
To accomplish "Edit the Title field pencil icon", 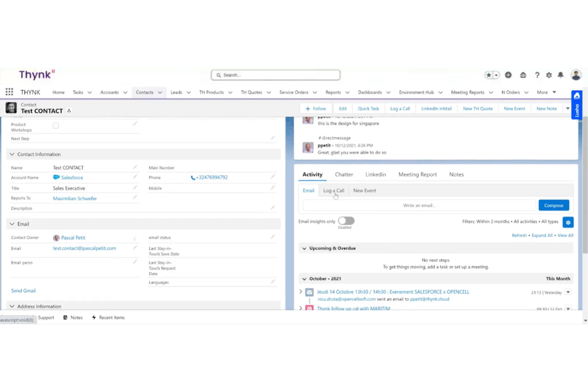I will (x=135, y=187).
